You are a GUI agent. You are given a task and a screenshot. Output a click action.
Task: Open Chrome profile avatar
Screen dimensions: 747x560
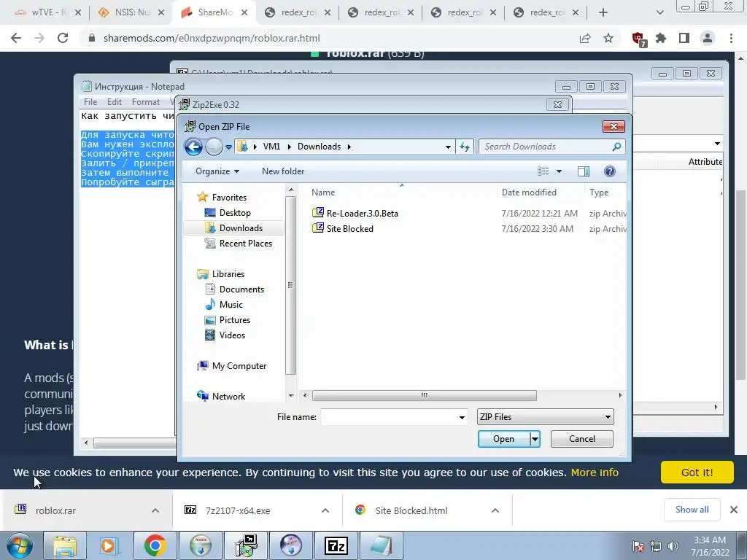708,38
